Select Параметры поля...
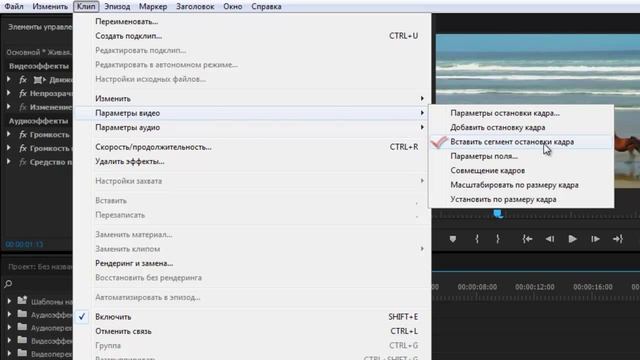The height and width of the screenshot is (360, 640). [521, 156]
